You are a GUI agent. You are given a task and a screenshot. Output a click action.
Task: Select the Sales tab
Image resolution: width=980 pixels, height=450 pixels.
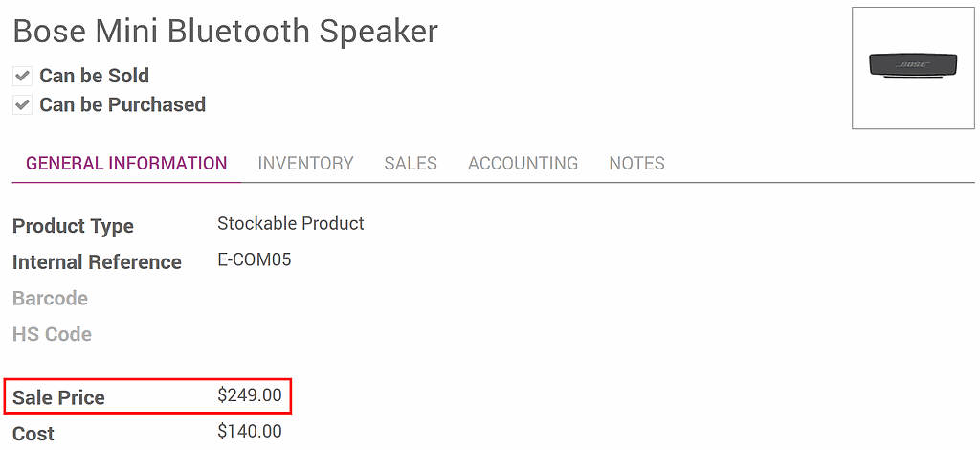click(x=411, y=164)
